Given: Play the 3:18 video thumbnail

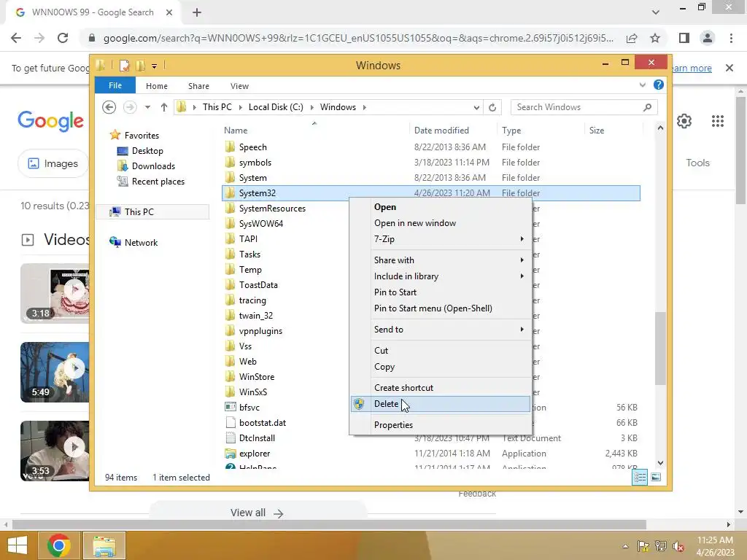Looking at the screenshot, I should pos(75,289).
